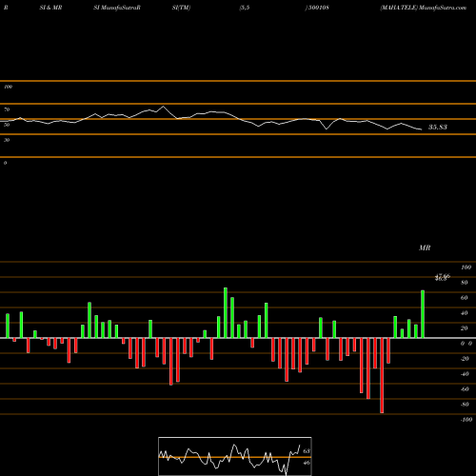Click the deepest red MR bar near -100
Viewport: 476px width, 476px height.
click(x=382, y=375)
